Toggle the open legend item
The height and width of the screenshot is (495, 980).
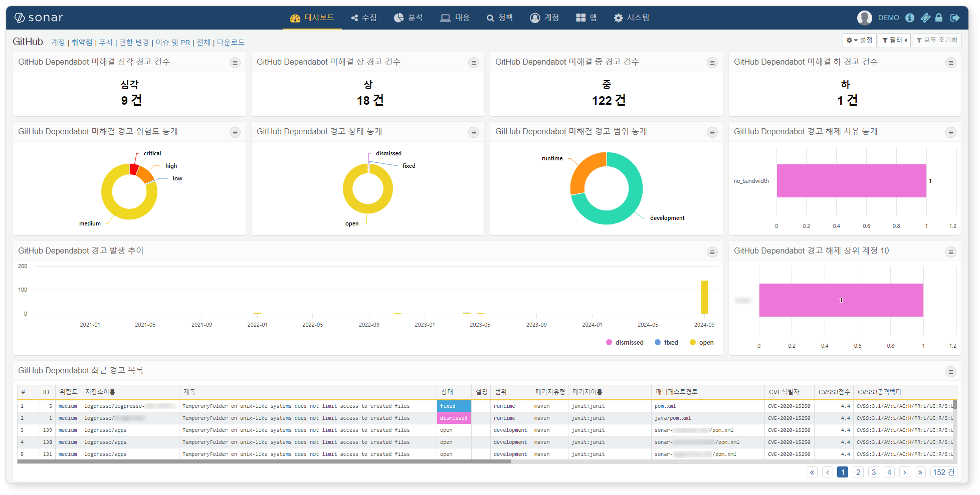(702, 342)
